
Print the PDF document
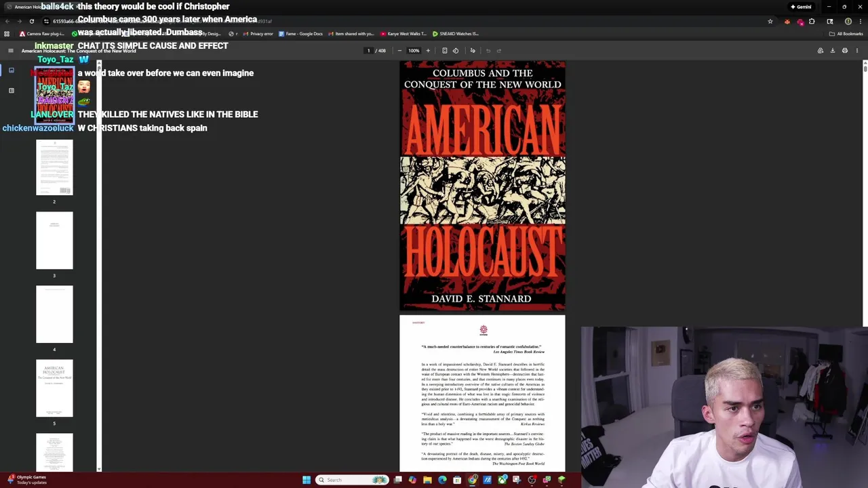[845, 51]
